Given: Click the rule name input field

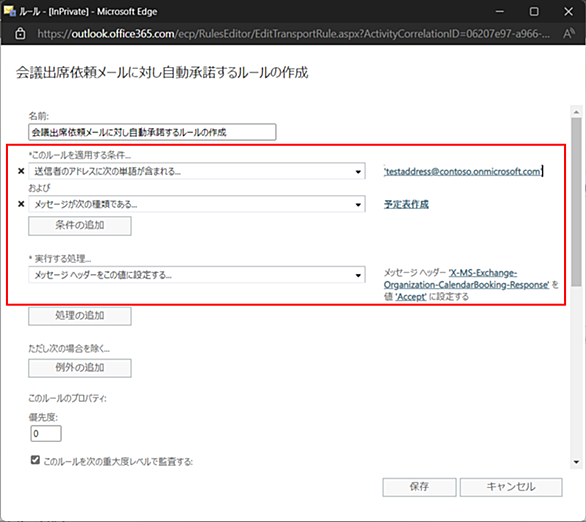Looking at the screenshot, I should (152, 132).
